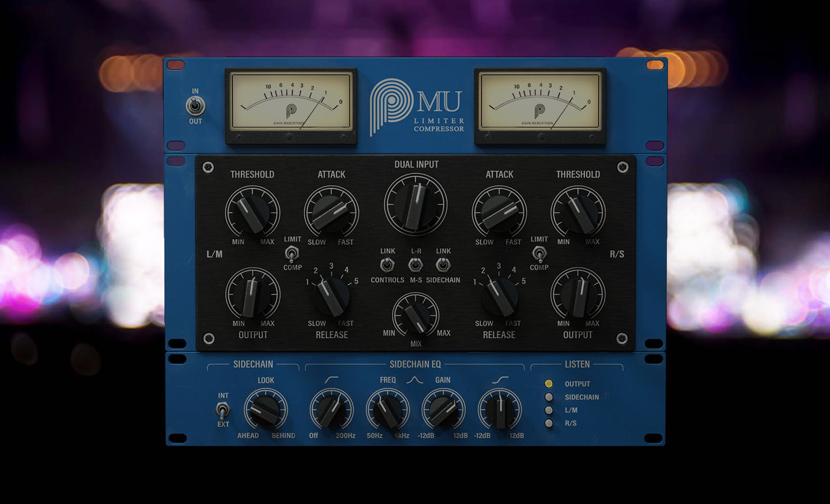Adjust the R/S Output knob
830x504 pixels.
(578, 294)
